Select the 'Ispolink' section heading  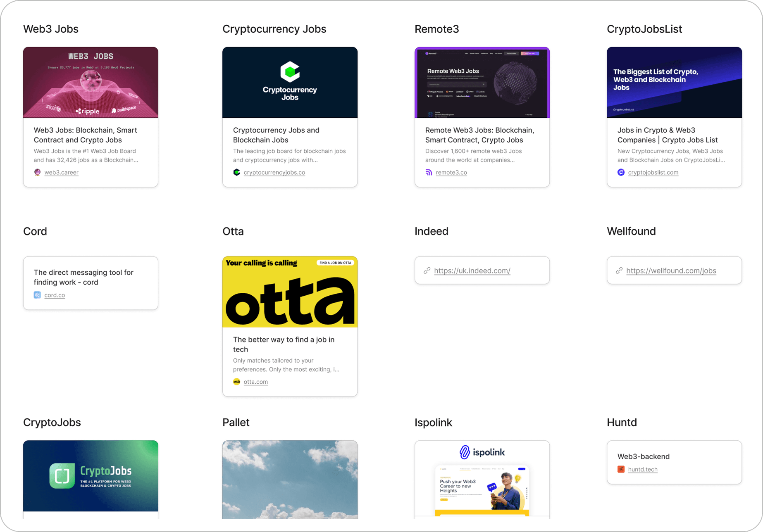point(433,423)
